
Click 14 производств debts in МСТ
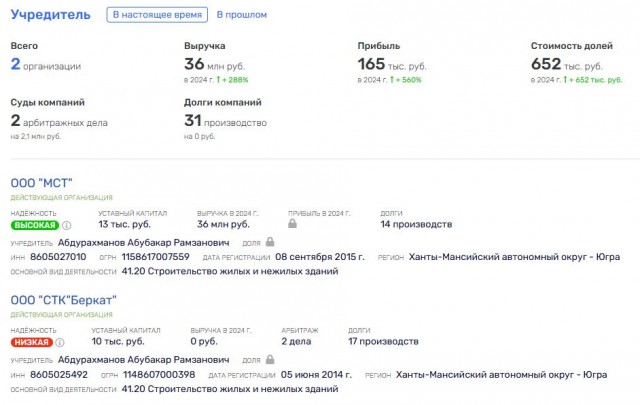point(416,224)
